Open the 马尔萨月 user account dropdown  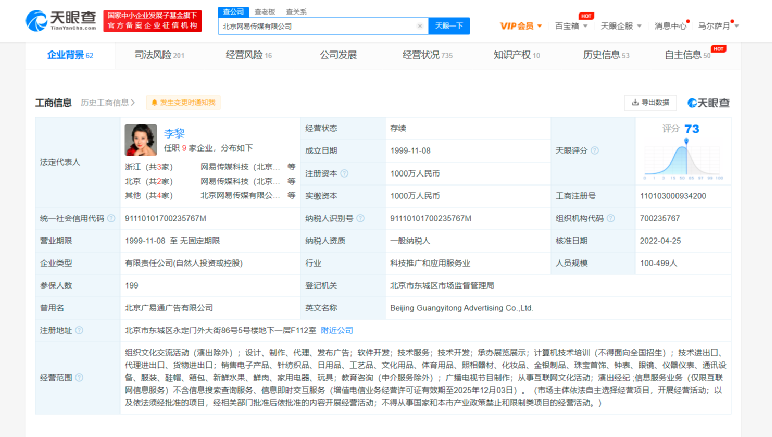click(718, 26)
